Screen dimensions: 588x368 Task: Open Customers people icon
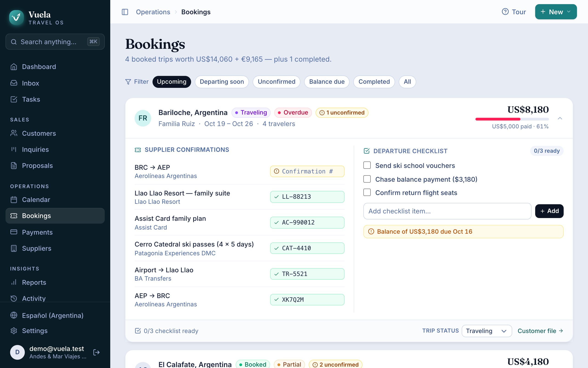coord(14,133)
